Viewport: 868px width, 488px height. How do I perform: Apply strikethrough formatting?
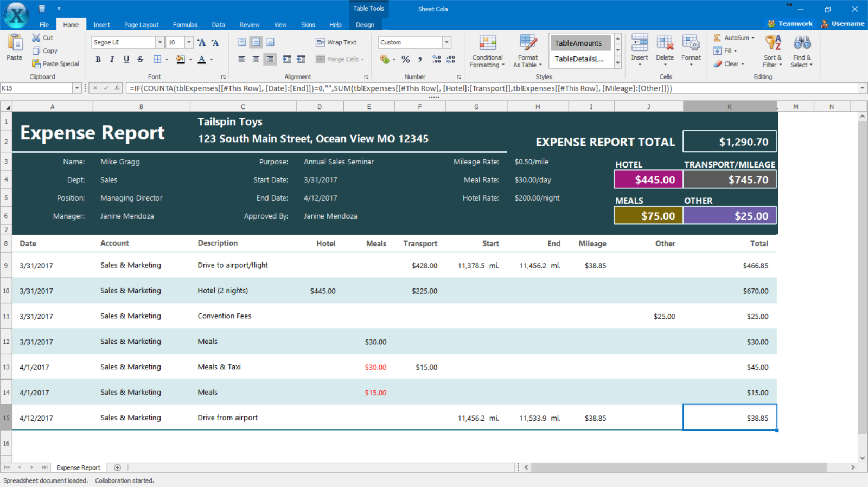[141, 59]
